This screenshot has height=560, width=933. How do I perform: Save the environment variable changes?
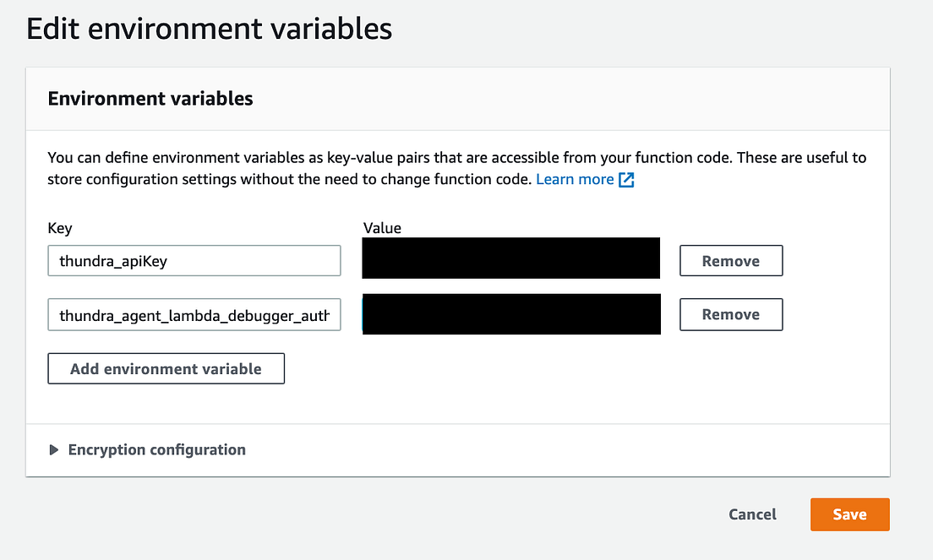click(849, 514)
